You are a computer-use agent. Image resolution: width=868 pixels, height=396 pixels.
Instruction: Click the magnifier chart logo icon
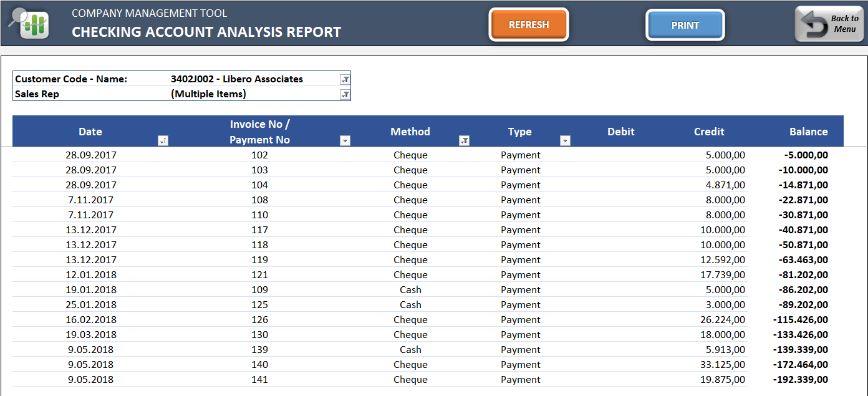pos(29,23)
